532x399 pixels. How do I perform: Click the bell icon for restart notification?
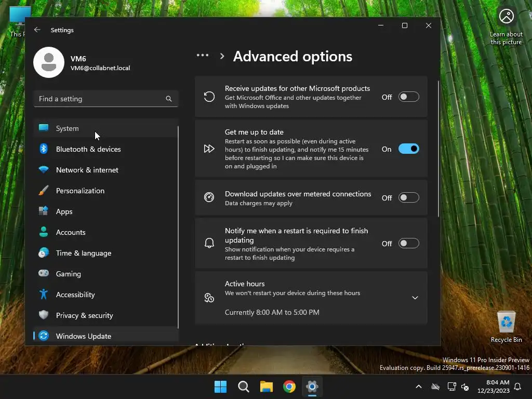point(209,243)
